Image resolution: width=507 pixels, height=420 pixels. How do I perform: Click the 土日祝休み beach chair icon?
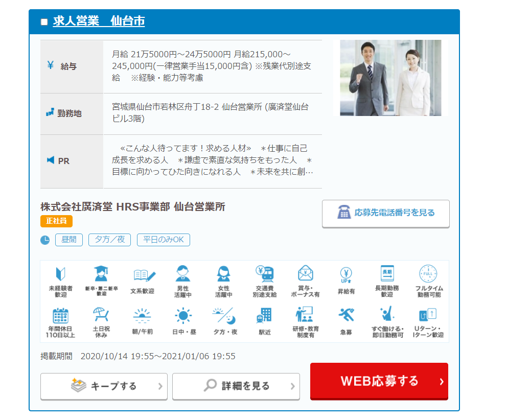(x=101, y=315)
